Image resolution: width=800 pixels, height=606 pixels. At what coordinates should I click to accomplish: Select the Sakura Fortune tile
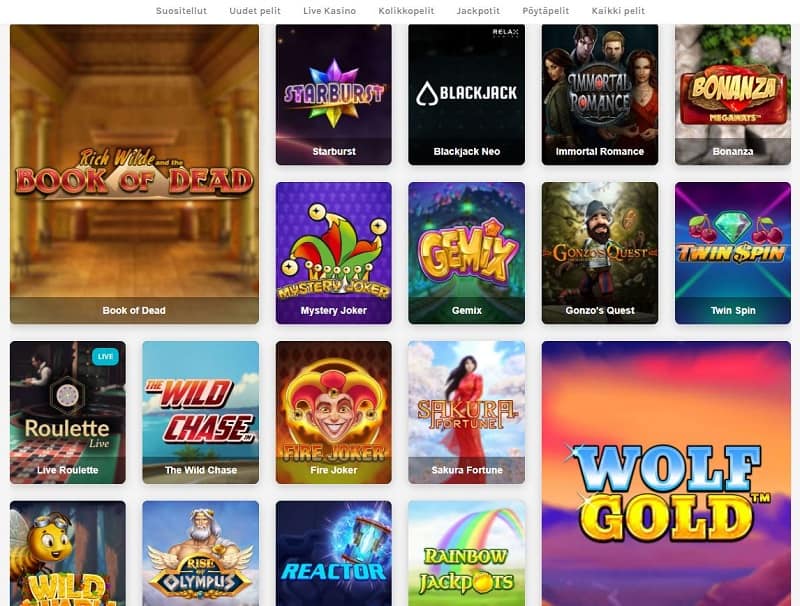pyautogui.click(x=466, y=412)
